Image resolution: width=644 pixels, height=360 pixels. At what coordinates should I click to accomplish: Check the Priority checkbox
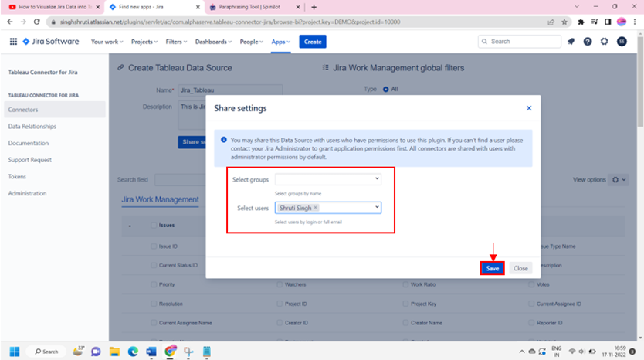pyautogui.click(x=154, y=284)
